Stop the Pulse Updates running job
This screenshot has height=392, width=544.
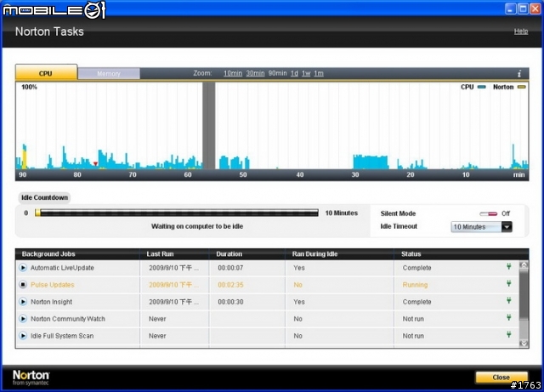23,285
